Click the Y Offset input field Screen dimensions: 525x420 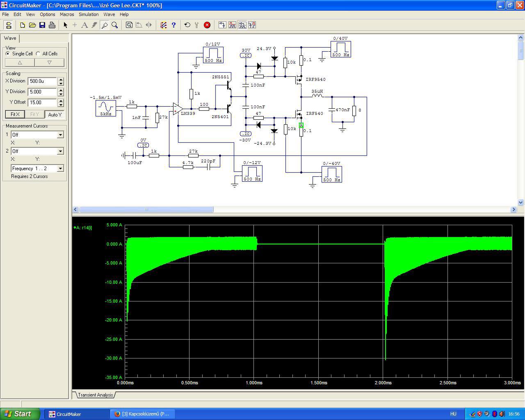pos(43,103)
